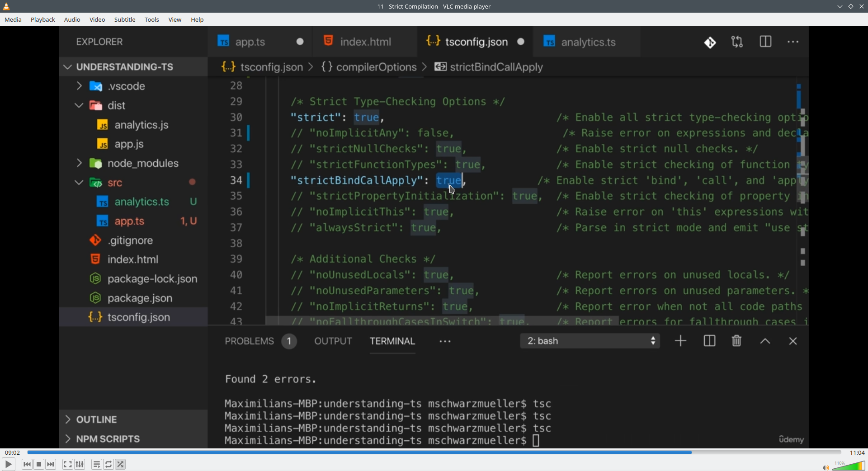Show the VLC playlist
Viewport: 868px width, 471px height.
pos(97,464)
